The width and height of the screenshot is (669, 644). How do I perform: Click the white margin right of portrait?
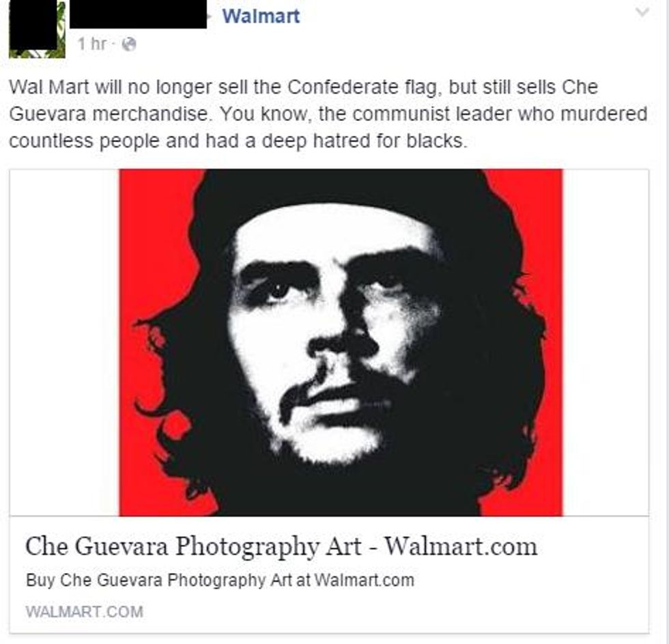click(606, 343)
